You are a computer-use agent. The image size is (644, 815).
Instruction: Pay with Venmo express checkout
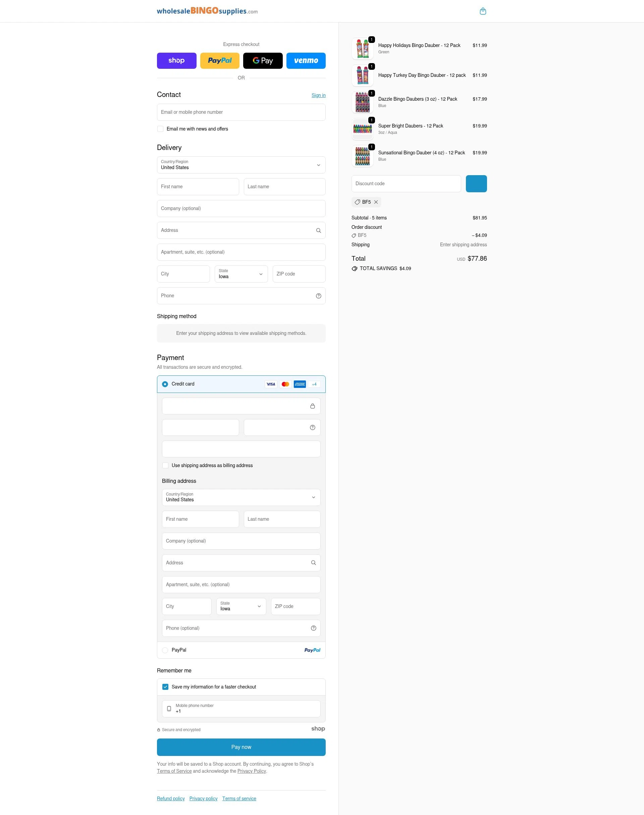click(306, 60)
